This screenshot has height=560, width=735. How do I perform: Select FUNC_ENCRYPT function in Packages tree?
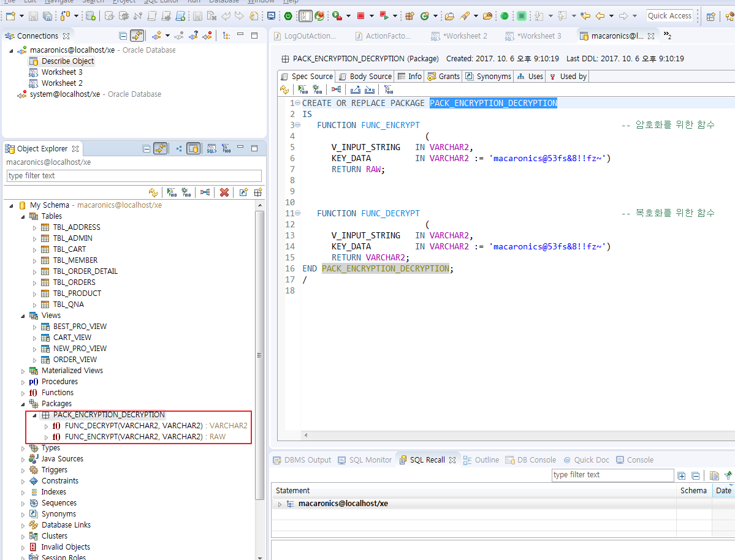133,437
